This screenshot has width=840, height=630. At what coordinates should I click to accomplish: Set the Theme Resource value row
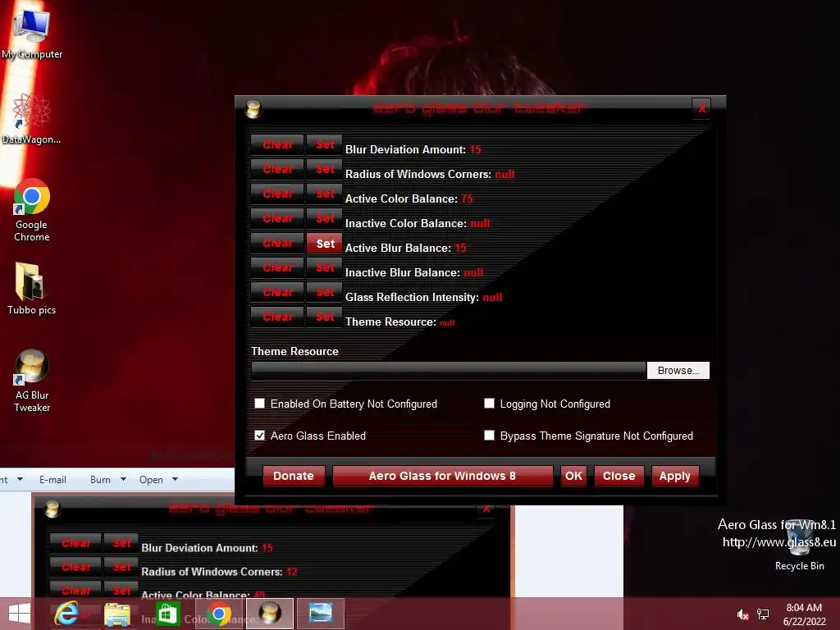[x=325, y=317]
